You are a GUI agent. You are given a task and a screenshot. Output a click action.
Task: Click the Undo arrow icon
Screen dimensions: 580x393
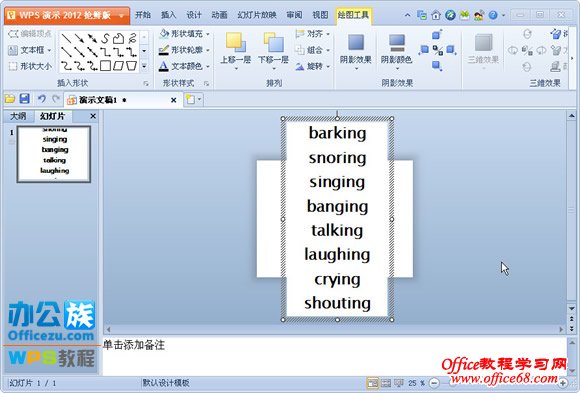tap(41, 99)
